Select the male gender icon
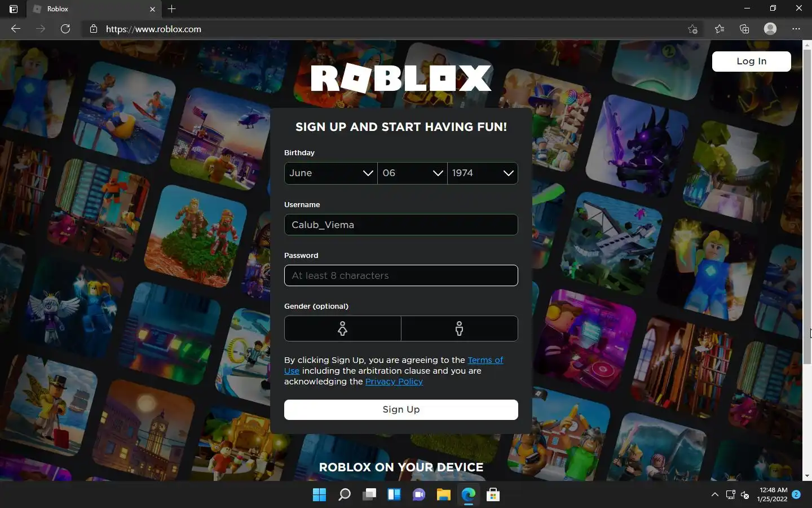 click(x=460, y=329)
